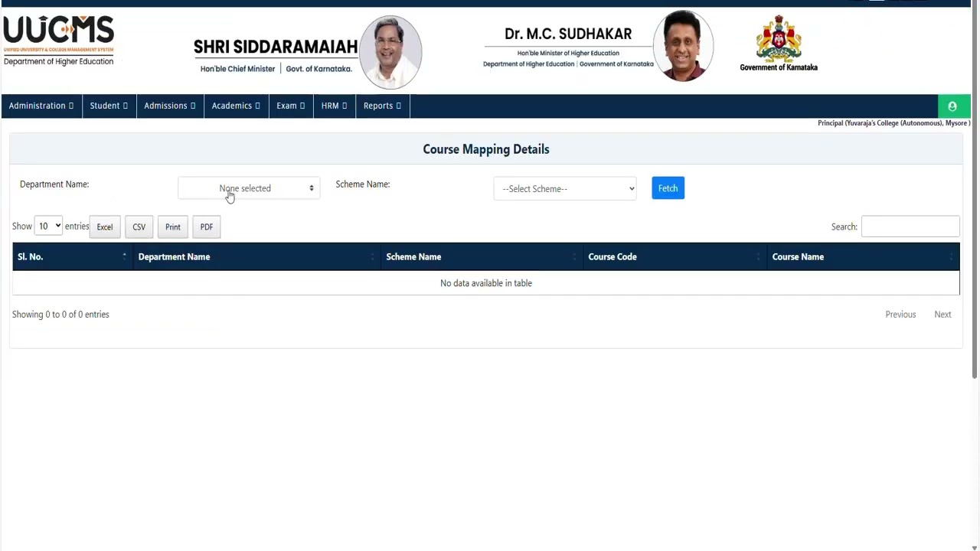Screen dimensions: 980x551
Task: Open the Exam menu
Action: pyautogui.click(x=291, y=106)
